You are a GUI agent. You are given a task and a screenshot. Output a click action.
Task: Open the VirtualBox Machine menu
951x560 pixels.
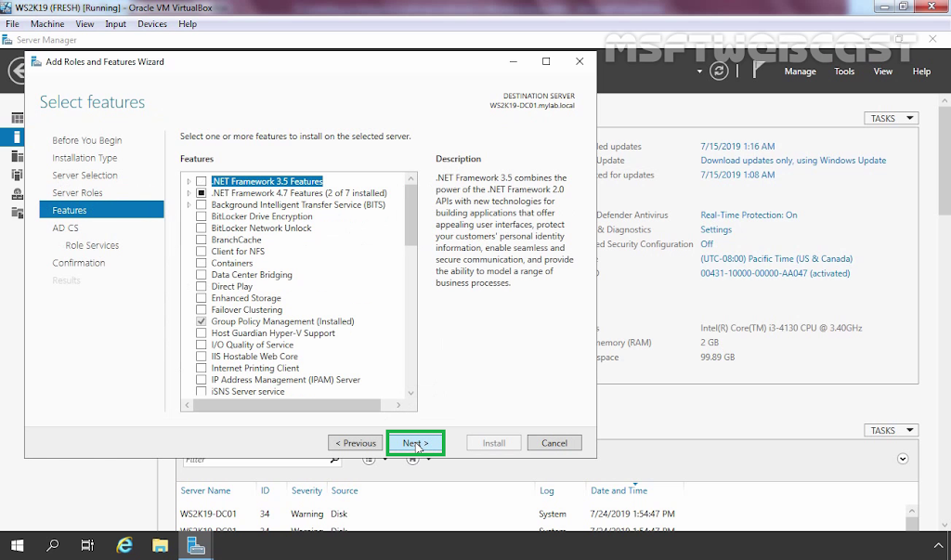click(x=47, y=23)
